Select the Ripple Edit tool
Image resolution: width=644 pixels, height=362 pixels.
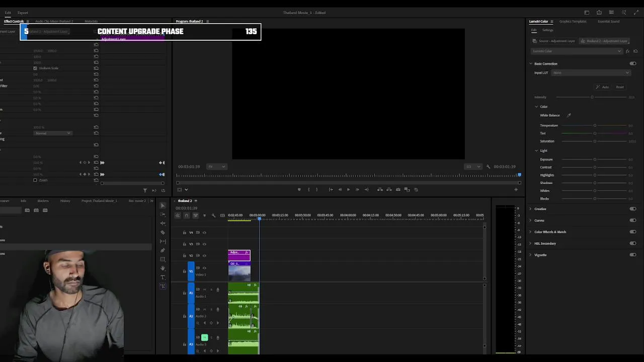pyautogui.click(x=163, y=223)
